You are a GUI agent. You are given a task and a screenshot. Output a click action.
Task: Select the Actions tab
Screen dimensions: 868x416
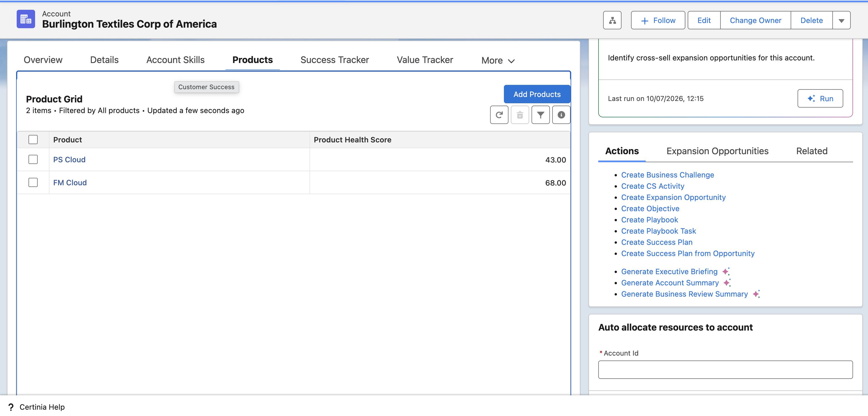622,151
